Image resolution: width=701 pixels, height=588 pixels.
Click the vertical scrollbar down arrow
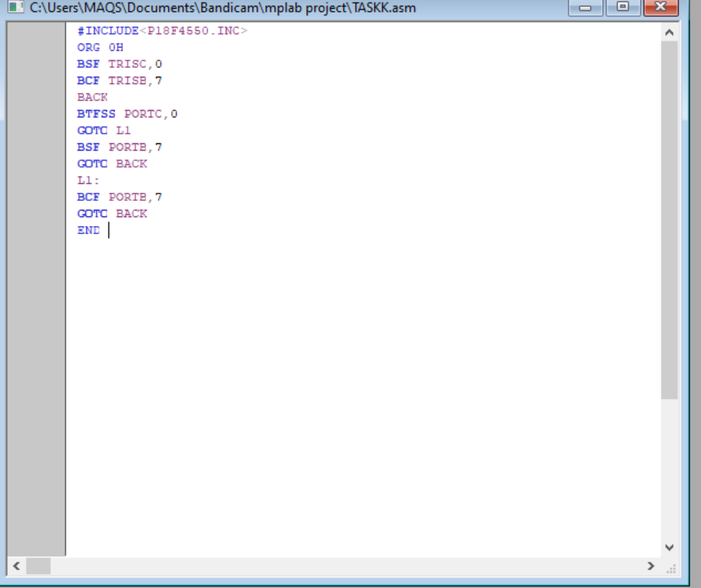pyautogui.click(x=669, y=547)
